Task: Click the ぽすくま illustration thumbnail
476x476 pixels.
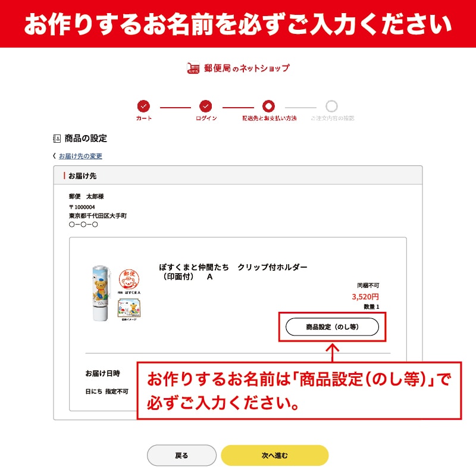Action: (x=129, y=308)
